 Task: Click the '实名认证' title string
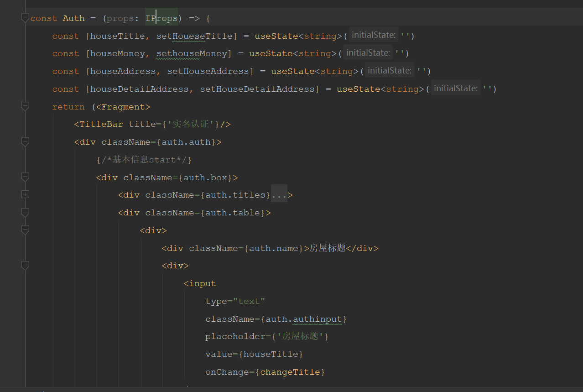tap(191, 124)
